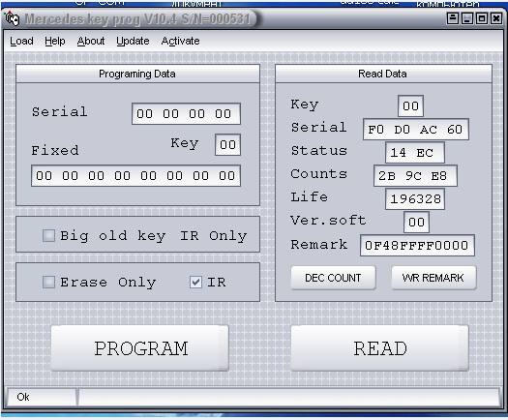This screenshot has width=508, height=420.
Task: Open the Load menu
Action: (x=21, y=41)
